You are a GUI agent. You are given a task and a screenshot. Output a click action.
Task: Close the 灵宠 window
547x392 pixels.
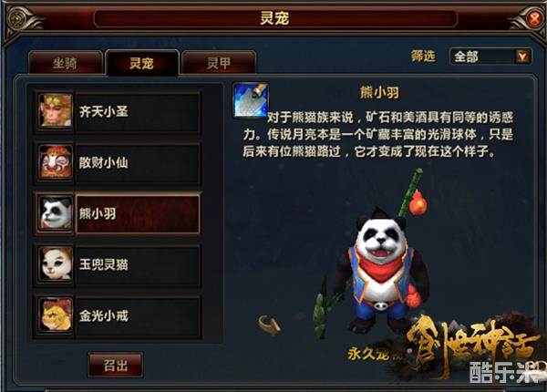pos(533,18)
